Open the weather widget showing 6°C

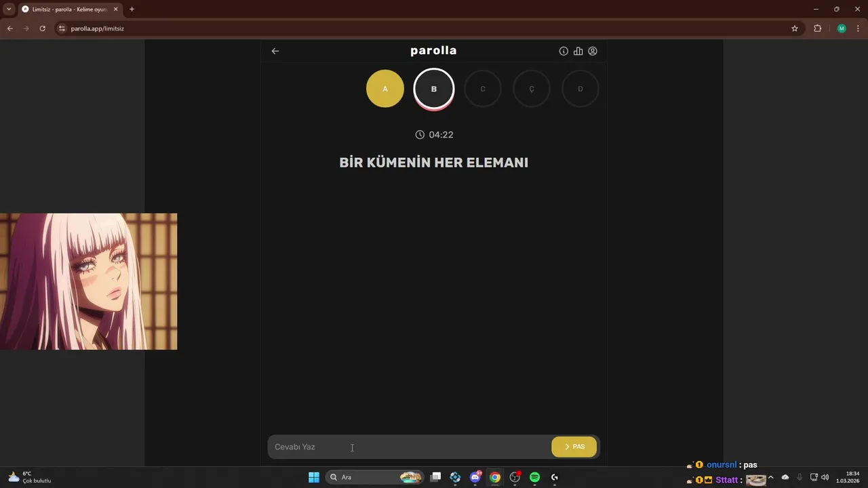click(30, 477)
